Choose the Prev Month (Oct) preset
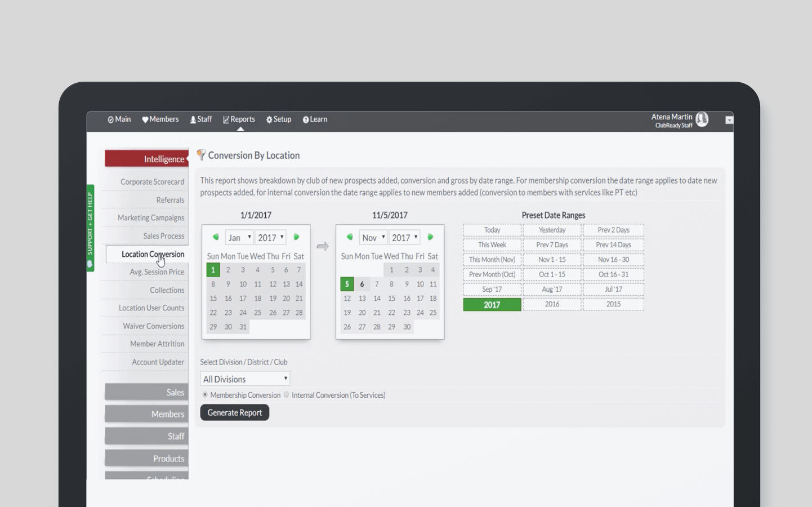The image size is (812, 507). click(492, 274)
